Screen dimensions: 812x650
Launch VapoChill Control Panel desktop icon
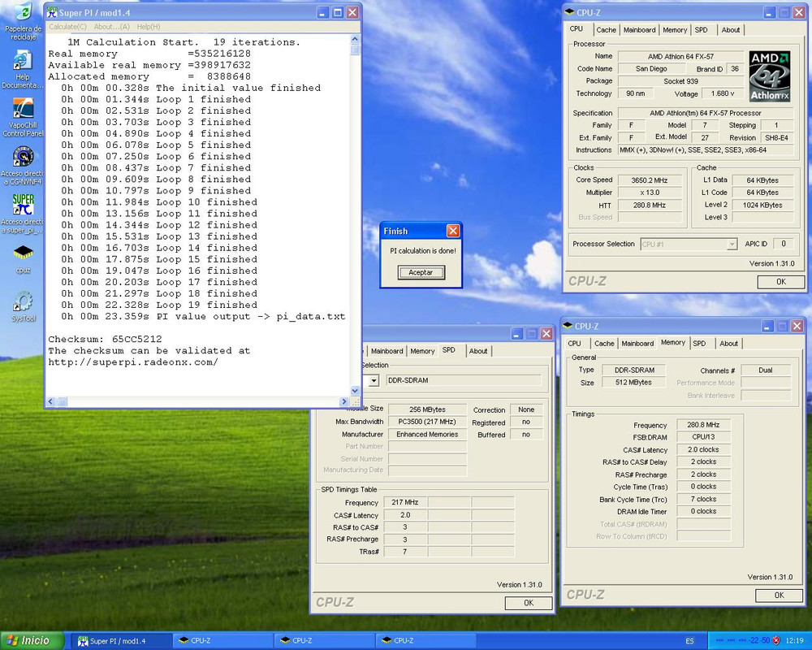[23, 117]
